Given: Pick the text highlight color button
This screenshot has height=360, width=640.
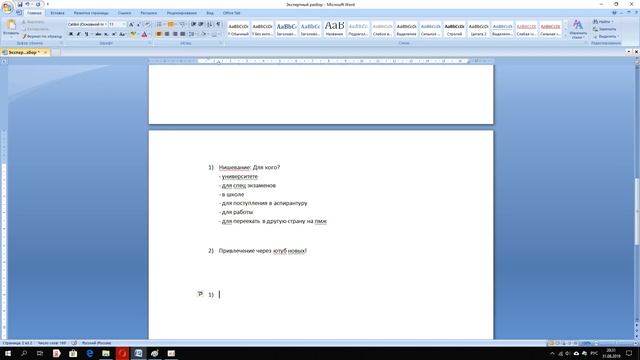Looking at the screenshot, I should (133, 34).
